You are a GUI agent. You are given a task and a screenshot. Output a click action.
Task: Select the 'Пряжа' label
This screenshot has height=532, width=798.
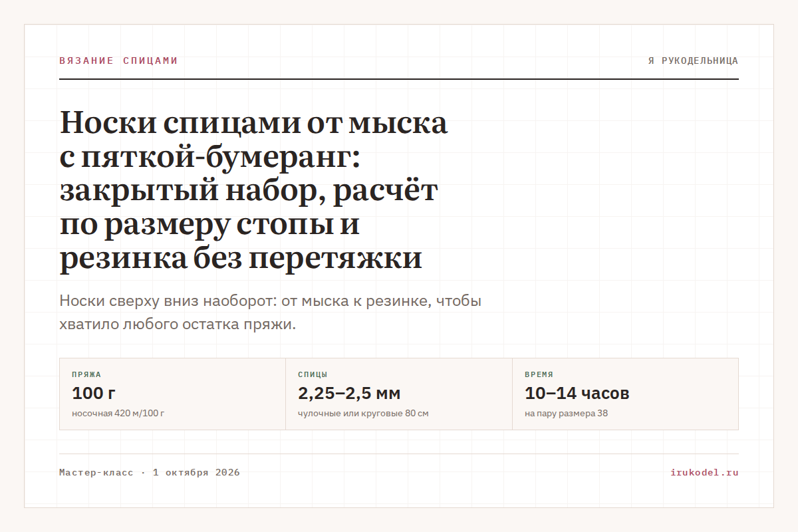click(86, 374)
